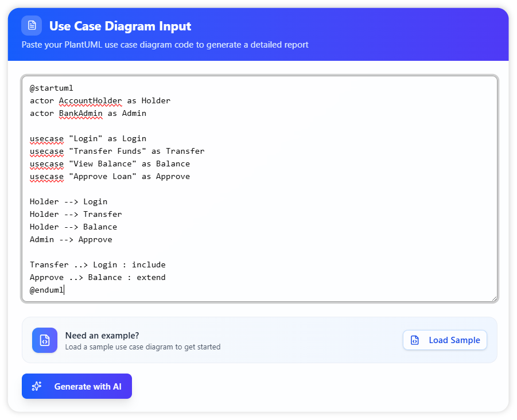Click on the "View Balance" text in code
This screenshot has width=517, height=420.
(102, 164)
